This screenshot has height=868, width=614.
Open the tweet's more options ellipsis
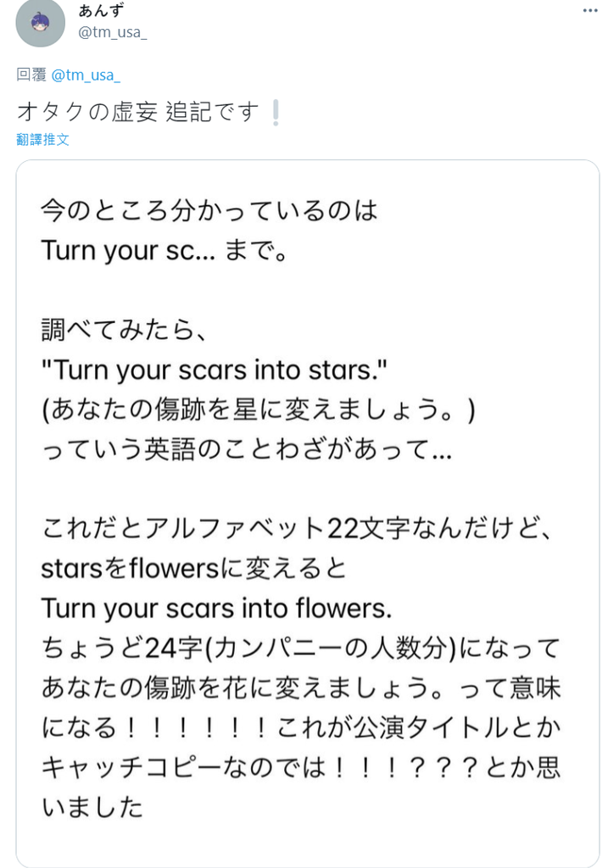589,10
